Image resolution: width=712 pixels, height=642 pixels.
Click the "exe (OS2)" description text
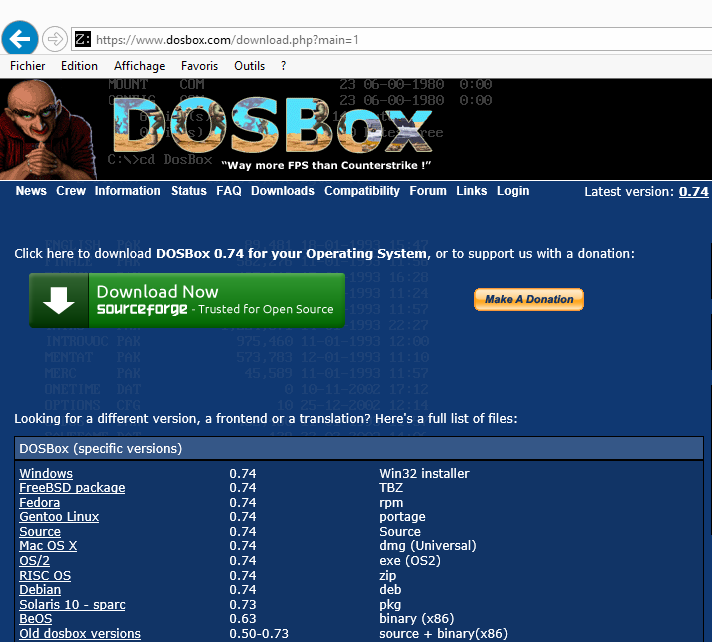tap(410, 561)
